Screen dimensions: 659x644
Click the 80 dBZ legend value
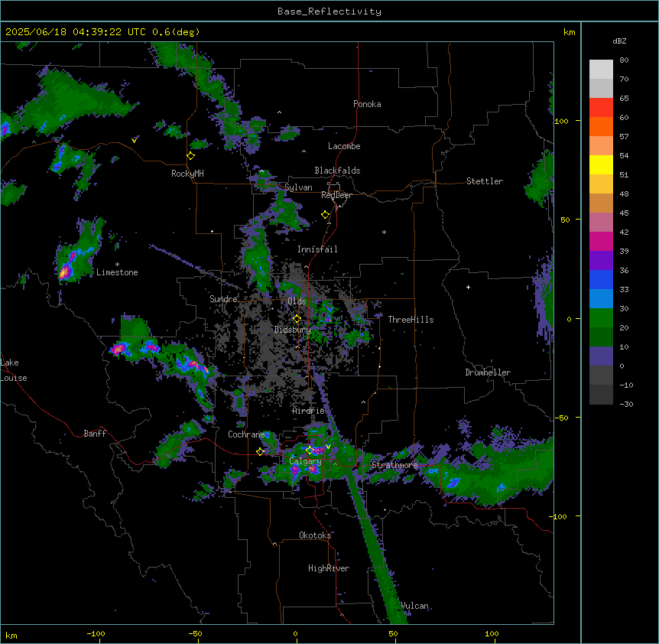(624, 60)
